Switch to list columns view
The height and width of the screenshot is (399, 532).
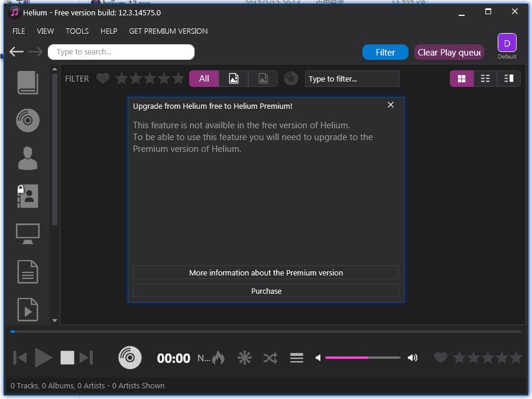tap(485, 79)
